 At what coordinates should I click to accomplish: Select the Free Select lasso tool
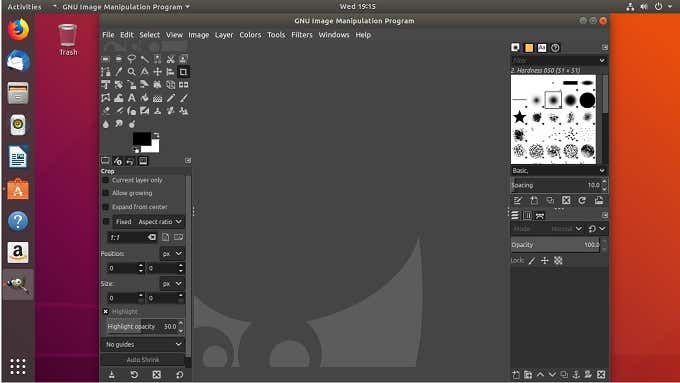[131, 59]
